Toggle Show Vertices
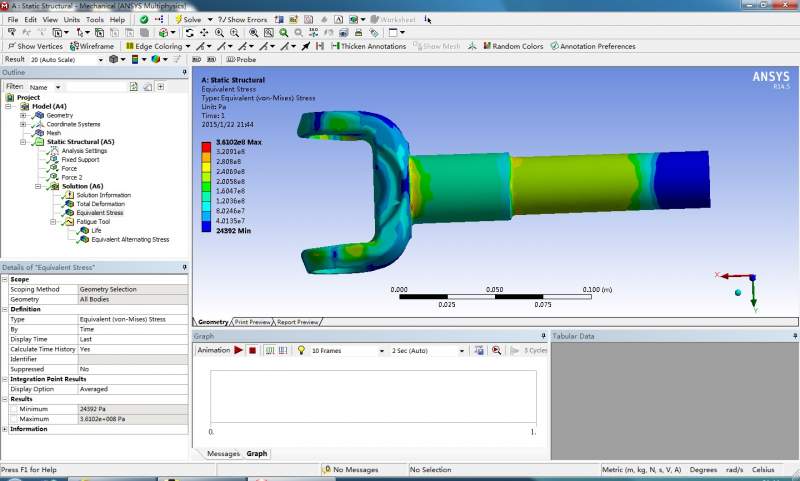 point(35,46)
